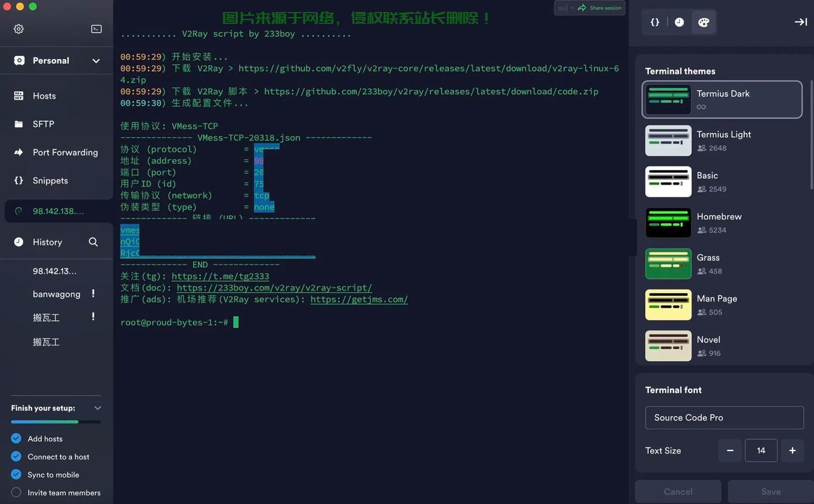Open the snippets braces panel icon
Viewport: 814px width, 504px height.
(x=655, y=22)
